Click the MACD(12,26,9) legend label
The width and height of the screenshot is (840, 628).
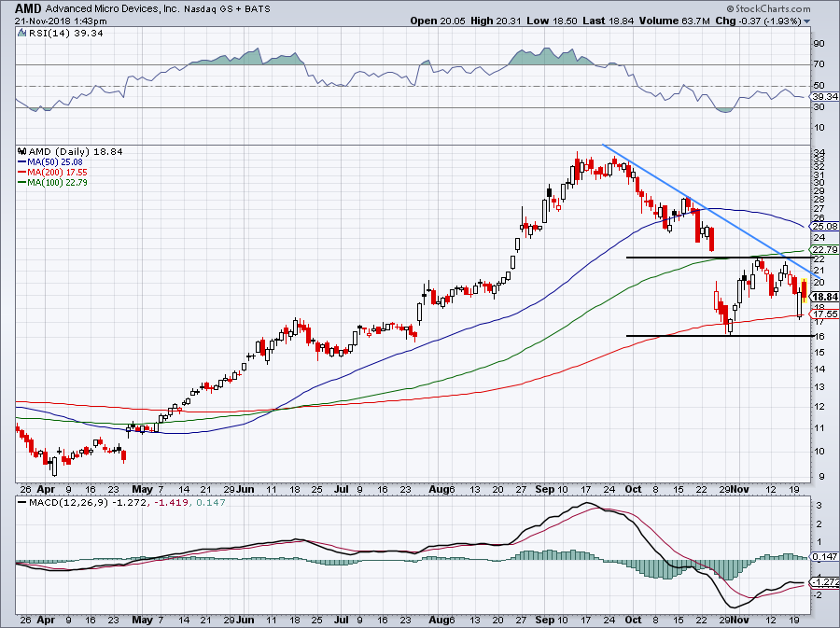click(67, 503)
